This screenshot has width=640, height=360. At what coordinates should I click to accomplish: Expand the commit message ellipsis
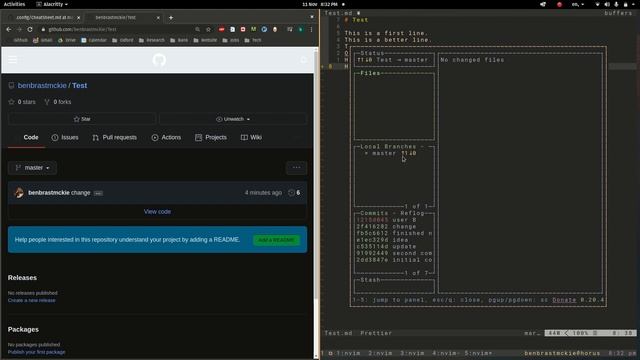(x=98, y=193)
